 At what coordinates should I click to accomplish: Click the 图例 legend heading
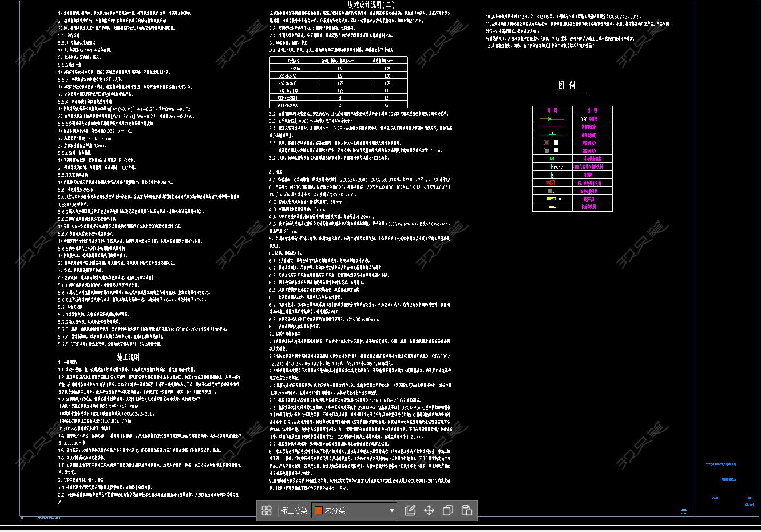(567, 85)
